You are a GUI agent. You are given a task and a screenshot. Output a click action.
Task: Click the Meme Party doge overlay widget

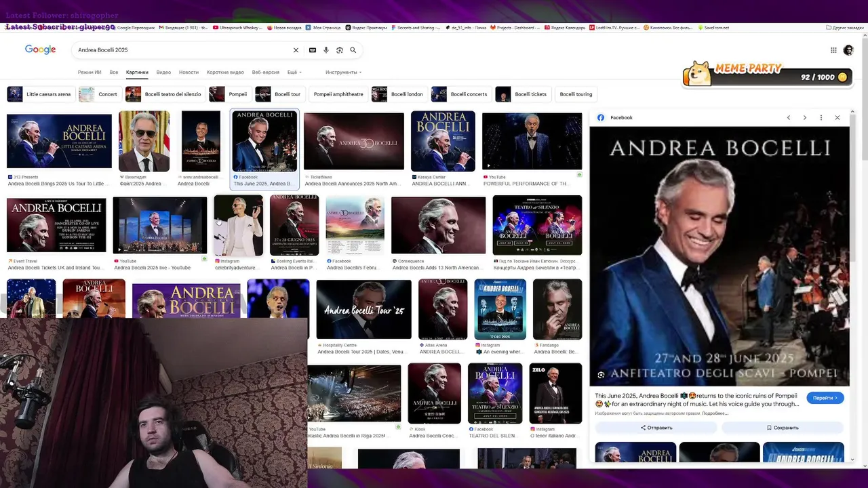tap(768, 74)
